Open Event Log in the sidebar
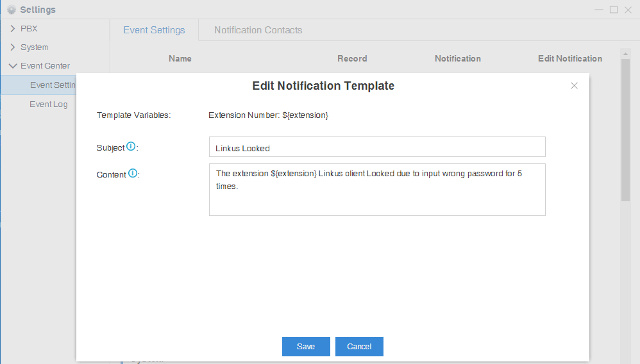The image size is (640, 364). [49, 104]
